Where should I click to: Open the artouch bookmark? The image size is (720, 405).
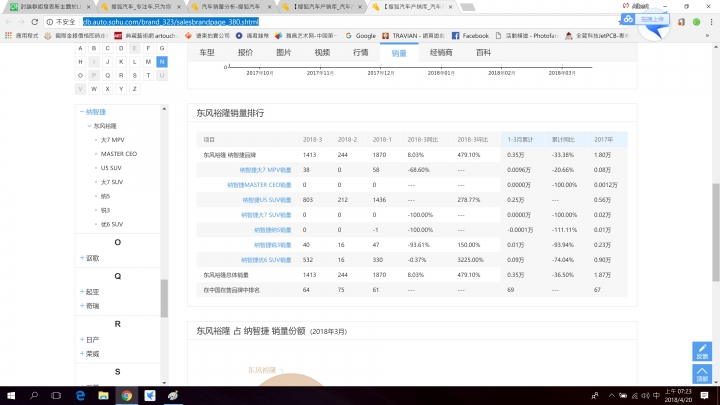[x=146, y=35]
